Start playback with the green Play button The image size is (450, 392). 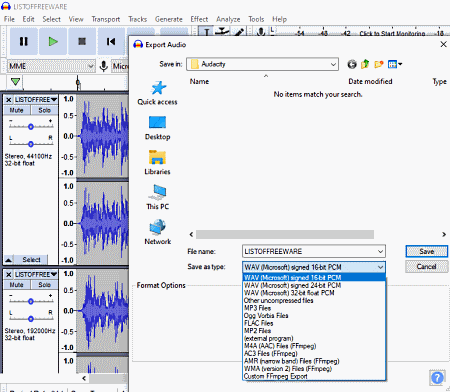(x=53, y=41)
